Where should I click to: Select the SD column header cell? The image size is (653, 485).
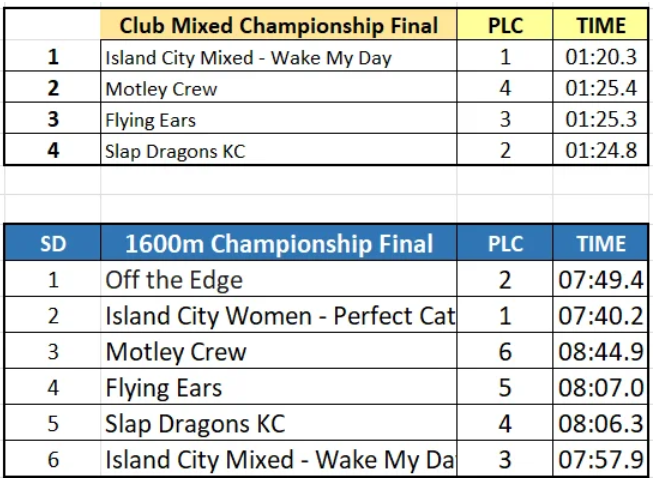click(x=53, y=244)
